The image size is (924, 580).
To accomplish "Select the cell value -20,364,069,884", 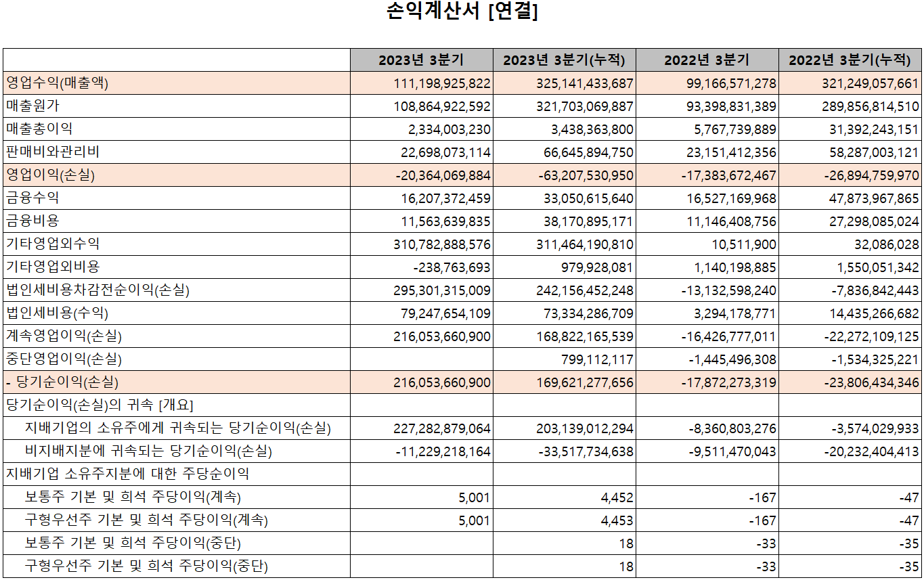I will click(x=443, y=176).
